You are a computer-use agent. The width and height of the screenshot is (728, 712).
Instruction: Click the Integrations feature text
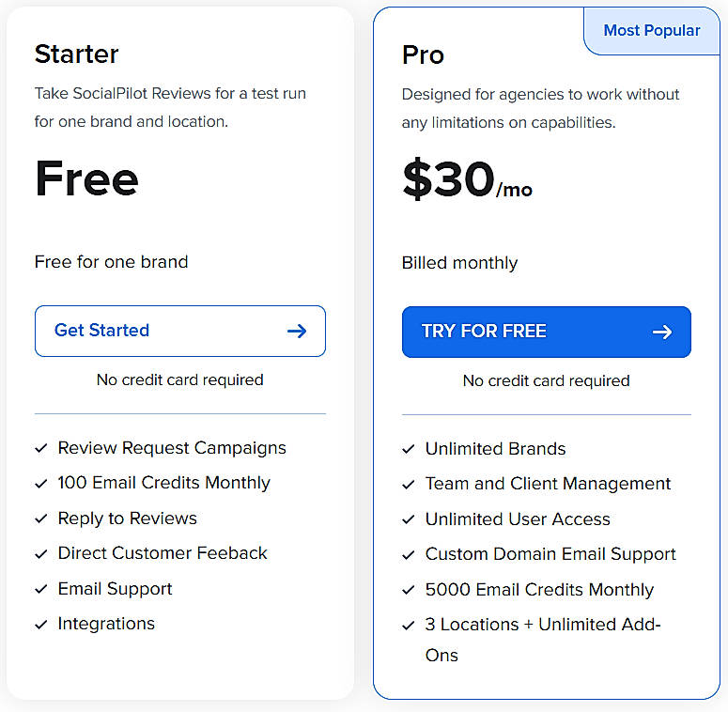coord(106,624)
